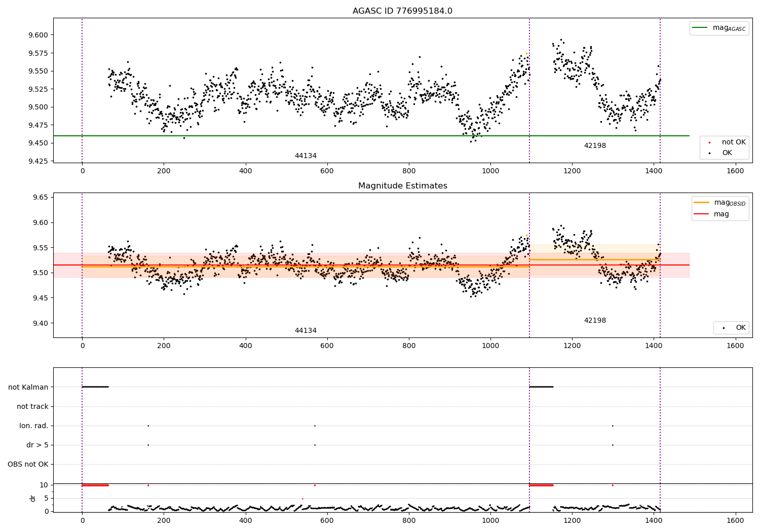Click the '800' x-tick under Magnitude Estimates plot
Viewport: 760px width, 532px height.
coord(409,346)
